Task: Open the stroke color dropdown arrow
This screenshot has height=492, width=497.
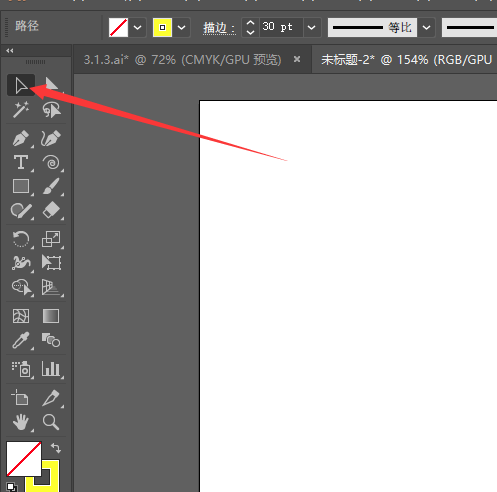Action: [181, 27]
